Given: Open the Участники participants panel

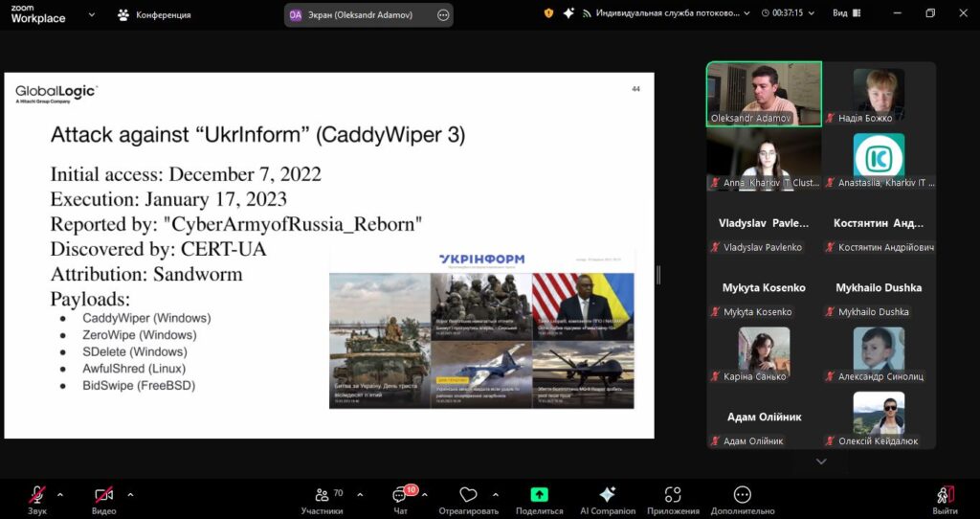Looking at the screenshot, I should (323, 500).
